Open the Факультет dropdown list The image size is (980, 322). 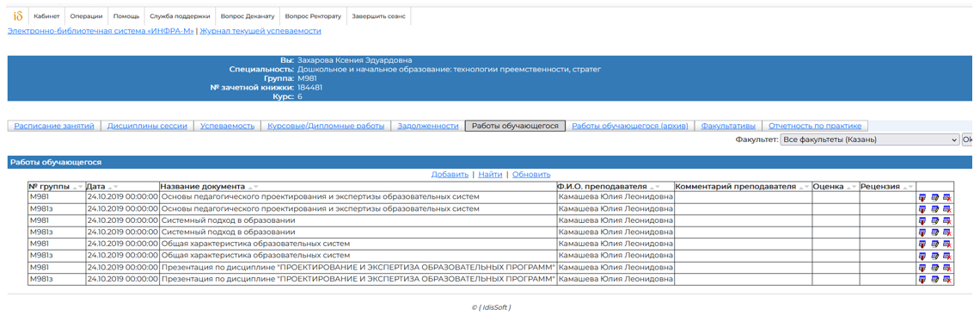tap(869, 139)
